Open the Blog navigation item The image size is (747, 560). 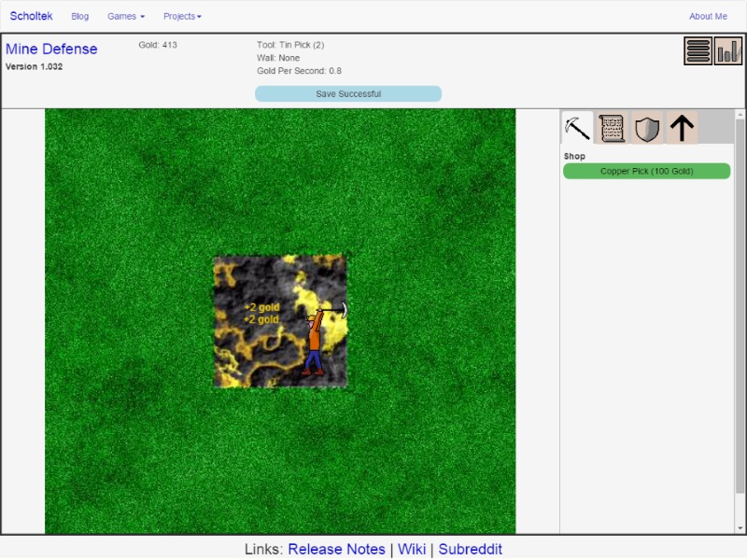pos(80,17)
